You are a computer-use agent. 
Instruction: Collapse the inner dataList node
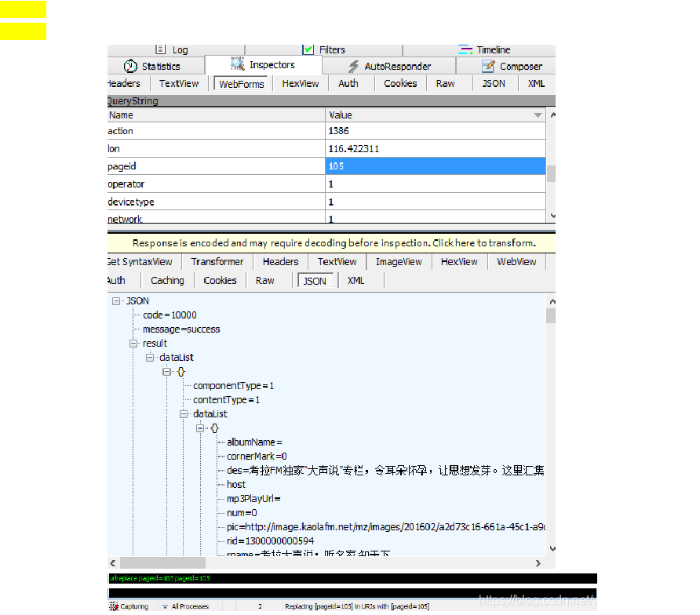[x=184, y=413]
